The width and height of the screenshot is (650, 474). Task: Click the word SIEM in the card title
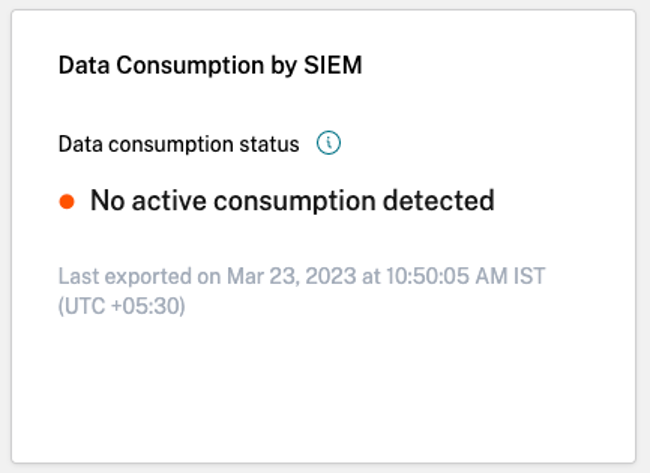tap(335, 66)
